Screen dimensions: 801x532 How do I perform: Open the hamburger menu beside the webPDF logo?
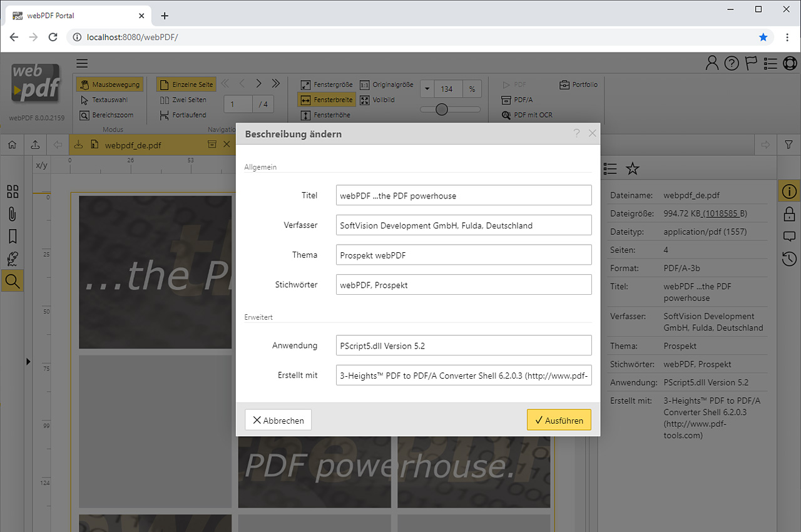(82, 63)
